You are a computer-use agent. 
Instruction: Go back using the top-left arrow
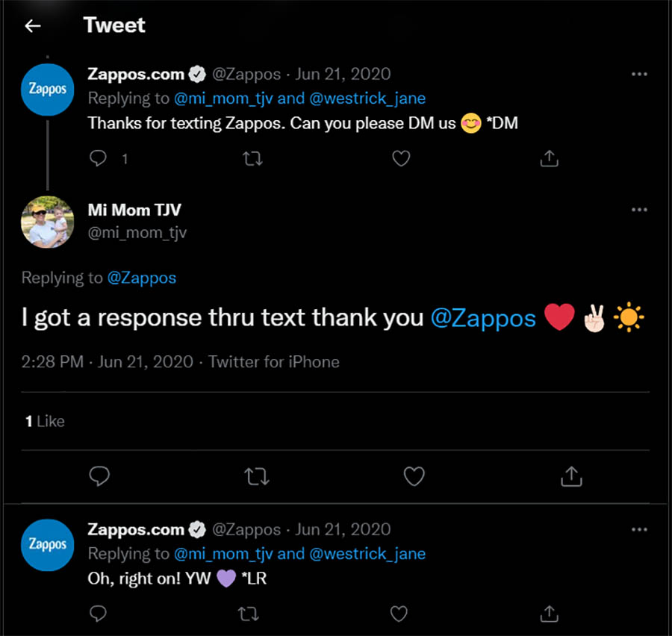[x=32, y=26]
